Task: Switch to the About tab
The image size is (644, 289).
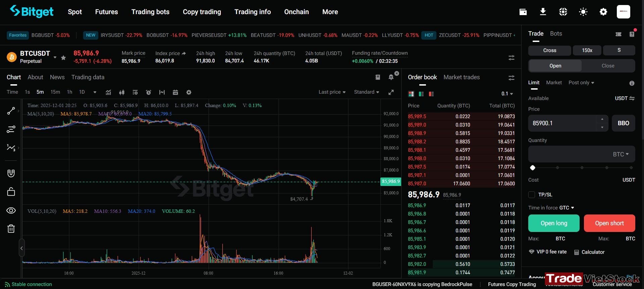Action: [35, 77]
